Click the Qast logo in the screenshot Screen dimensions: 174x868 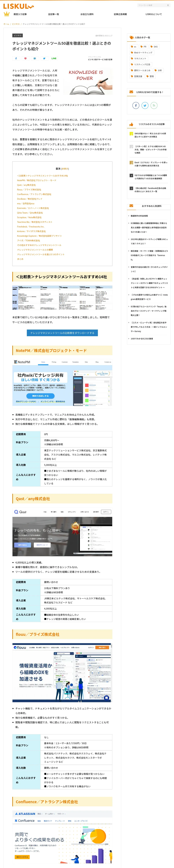[20, 512]
